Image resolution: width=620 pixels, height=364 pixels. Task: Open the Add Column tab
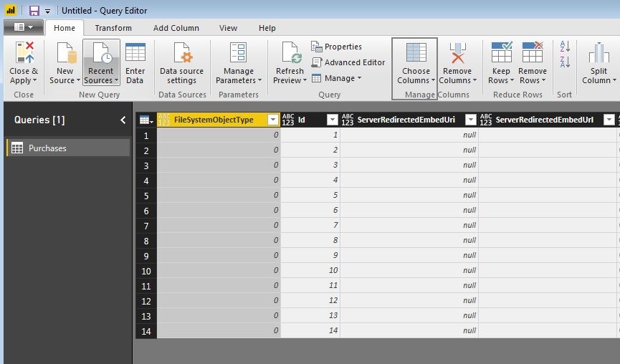pyautogui.click(x=176, y=28)
